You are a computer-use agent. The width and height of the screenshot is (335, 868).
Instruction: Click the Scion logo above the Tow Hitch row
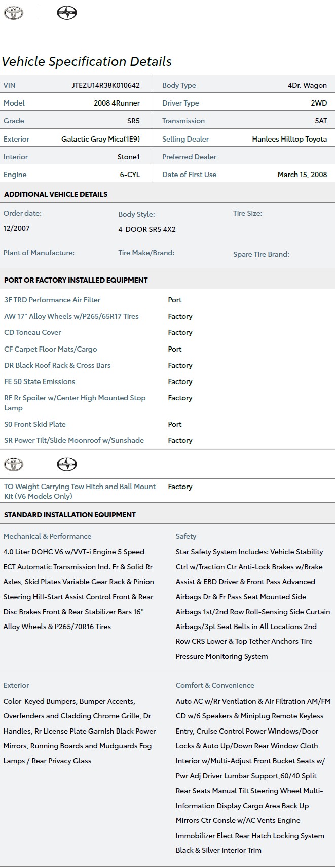(x=66, y=464)
